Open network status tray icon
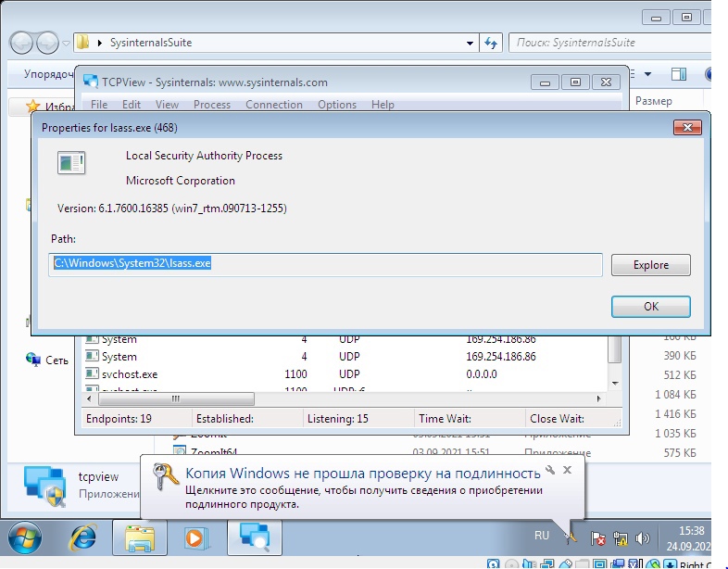728x569 pixels. 621,538
